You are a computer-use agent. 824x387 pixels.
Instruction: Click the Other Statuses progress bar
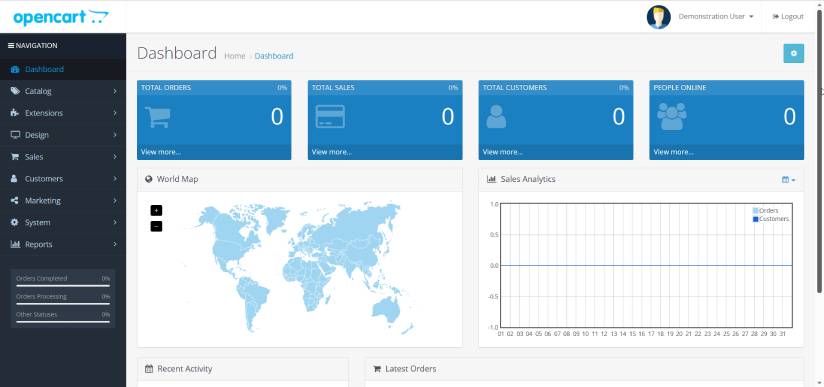point(63,321)
